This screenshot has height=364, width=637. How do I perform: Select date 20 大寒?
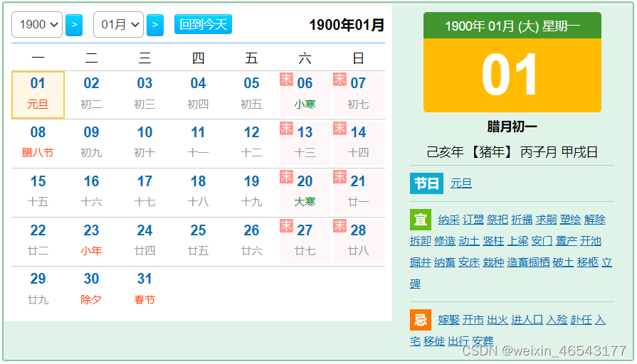click(305, 193)
